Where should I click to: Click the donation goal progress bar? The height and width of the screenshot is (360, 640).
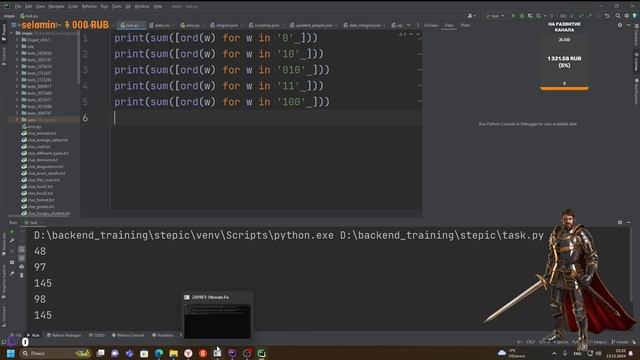pos(564,88)
